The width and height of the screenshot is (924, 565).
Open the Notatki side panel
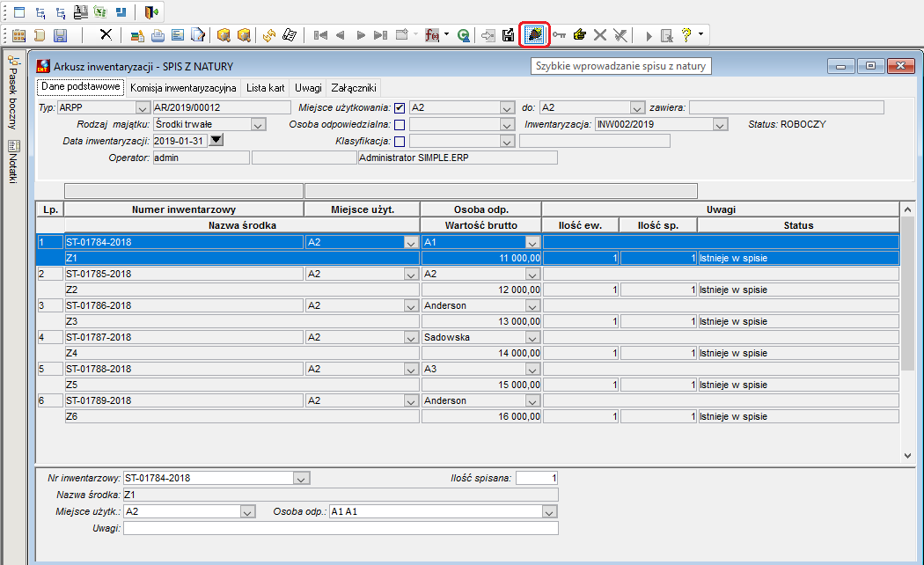point(13,163)
